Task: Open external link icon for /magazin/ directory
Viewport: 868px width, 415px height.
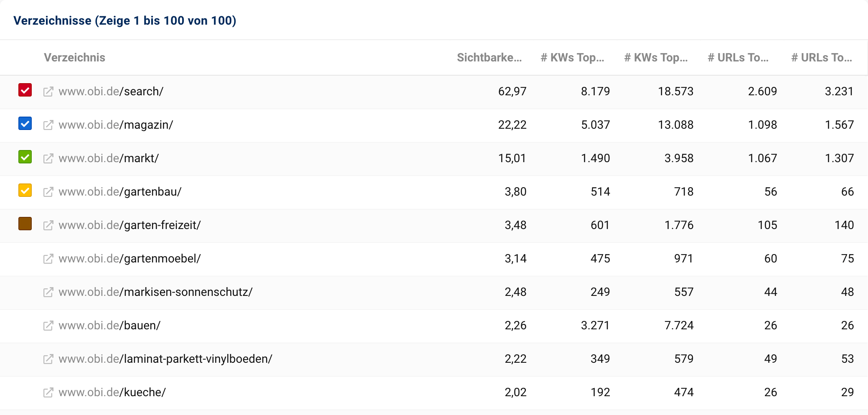Action: click(48, 125)
